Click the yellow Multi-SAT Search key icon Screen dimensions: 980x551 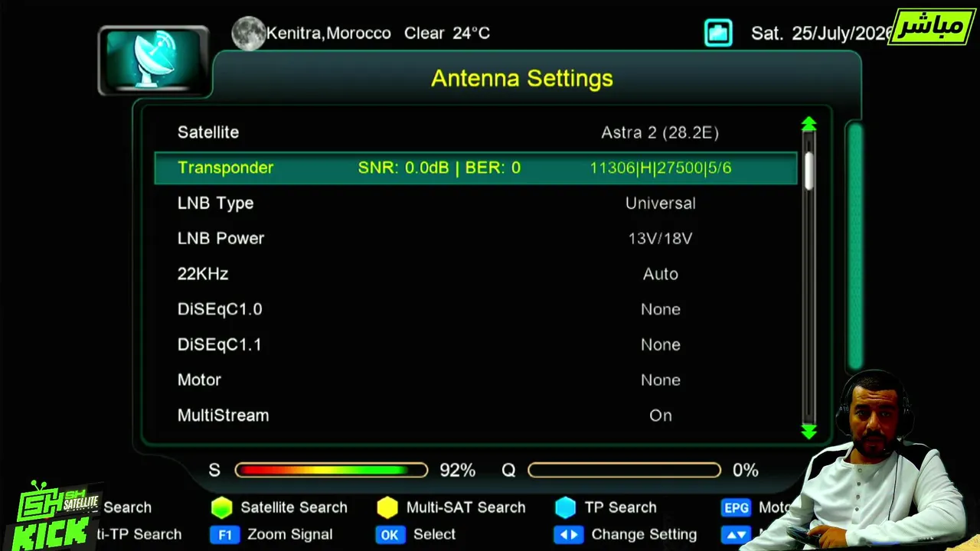point(387,507)
